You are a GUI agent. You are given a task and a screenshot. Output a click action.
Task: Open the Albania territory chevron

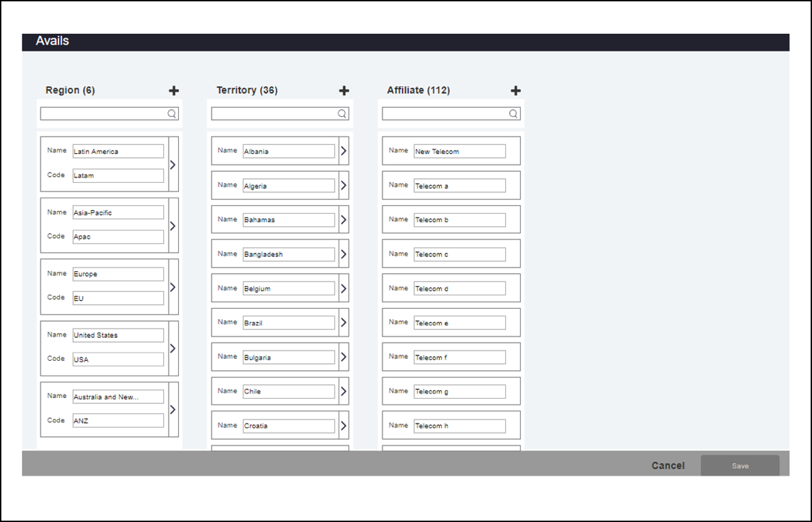pos(343,151)
